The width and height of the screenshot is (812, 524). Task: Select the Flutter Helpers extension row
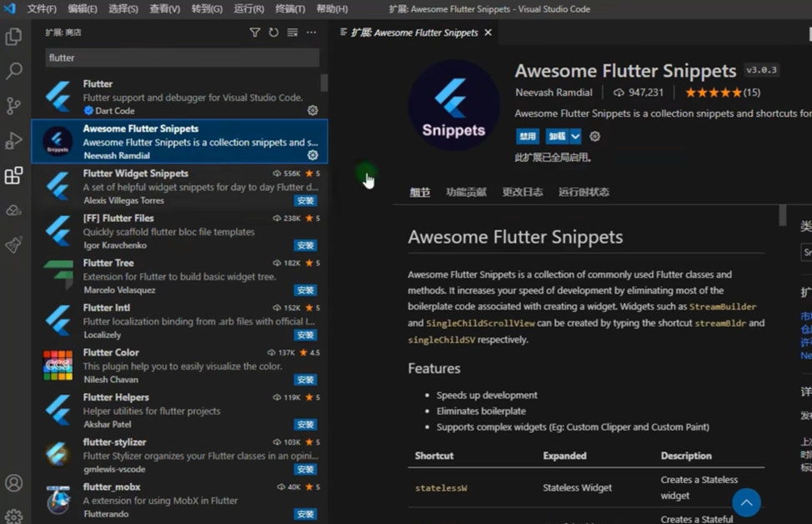point(179,411)
